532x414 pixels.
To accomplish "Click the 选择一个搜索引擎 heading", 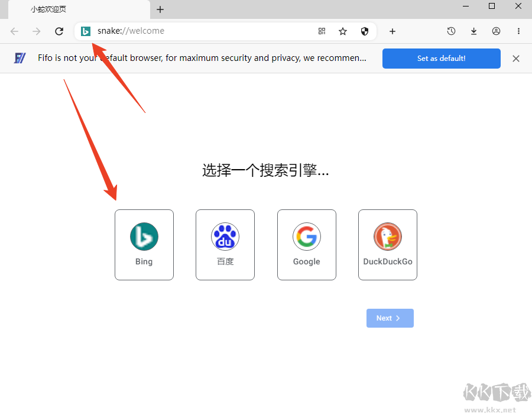I will click(265, 170).
